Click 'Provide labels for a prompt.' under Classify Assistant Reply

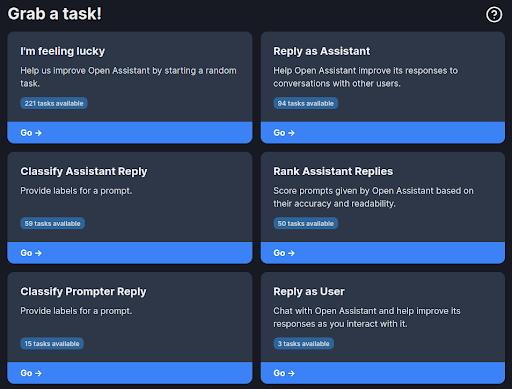pos(76,191)
